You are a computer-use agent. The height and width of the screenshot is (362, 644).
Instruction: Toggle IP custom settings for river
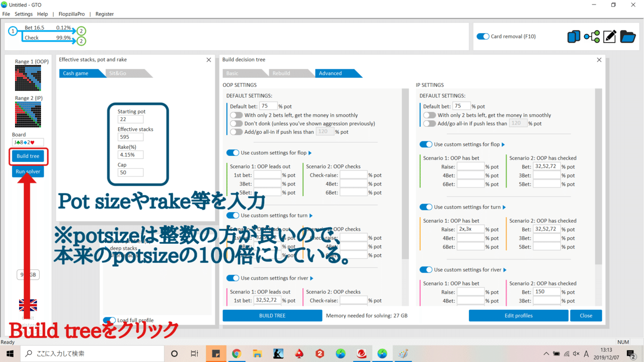click(426, 270)
